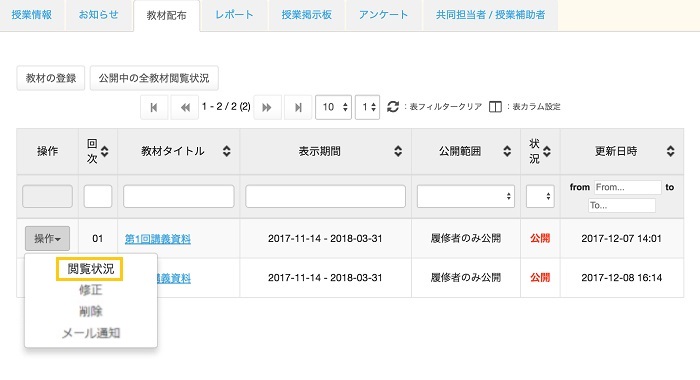The image size is (700, 380).
Task: Click the 教材の登録 button
Action: point(51,78)
